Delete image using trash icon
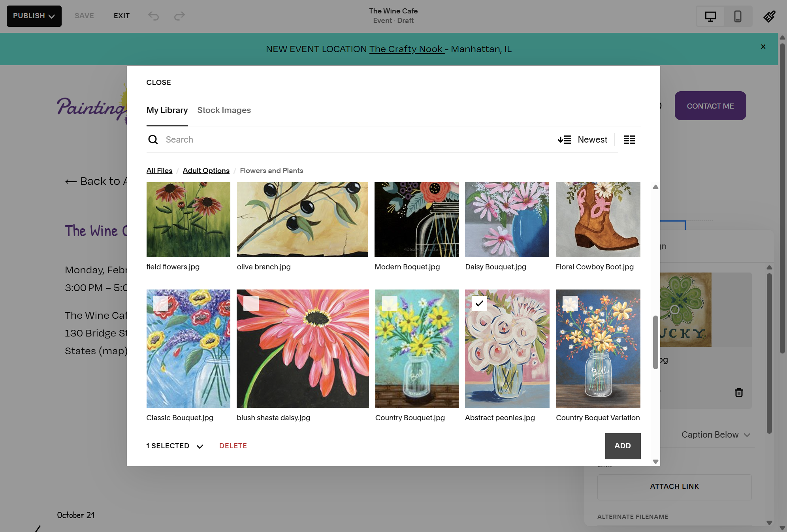Screen dimensions: 787x532 [x=739, y=392]
